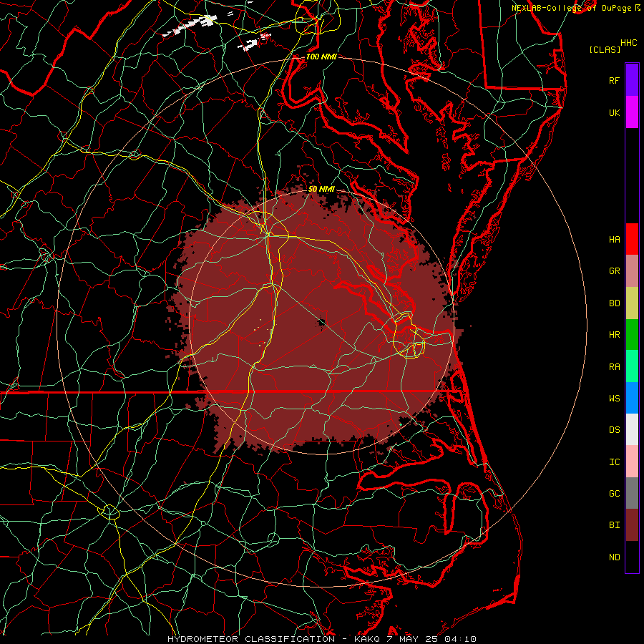Click the 50 NMI range ring label

tap(321, 190)
